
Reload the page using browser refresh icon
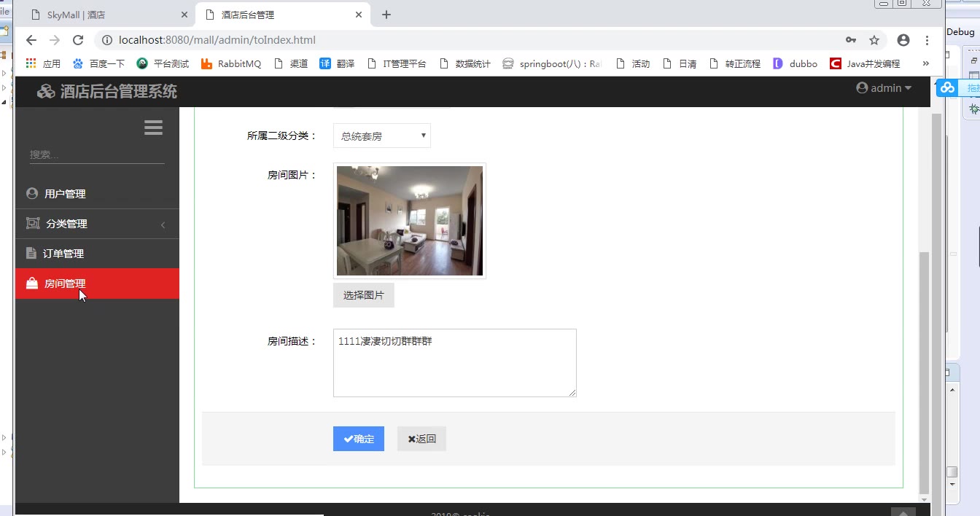78,40
